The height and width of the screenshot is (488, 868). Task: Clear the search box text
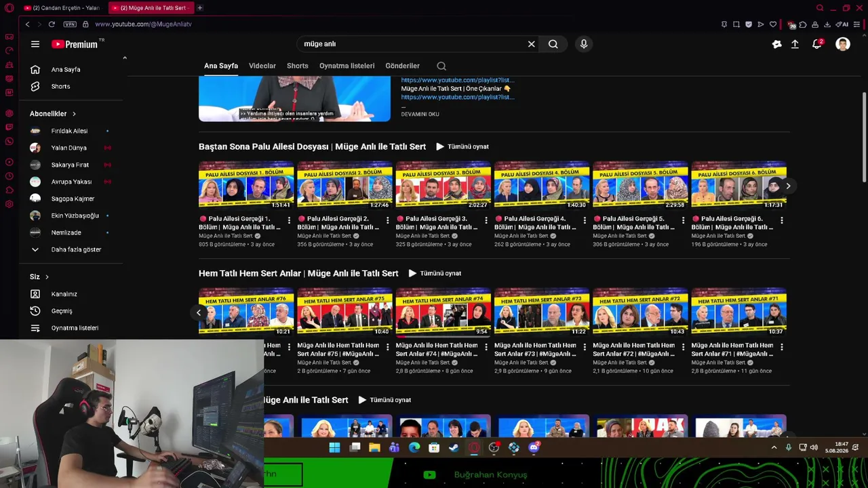[532, 44]
